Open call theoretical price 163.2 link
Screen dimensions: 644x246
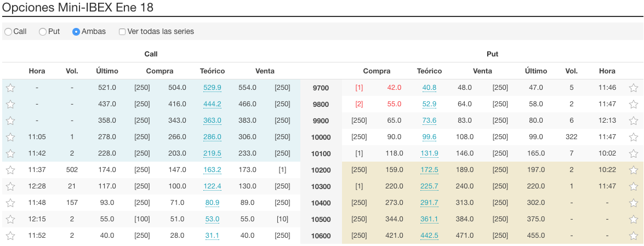212,170
